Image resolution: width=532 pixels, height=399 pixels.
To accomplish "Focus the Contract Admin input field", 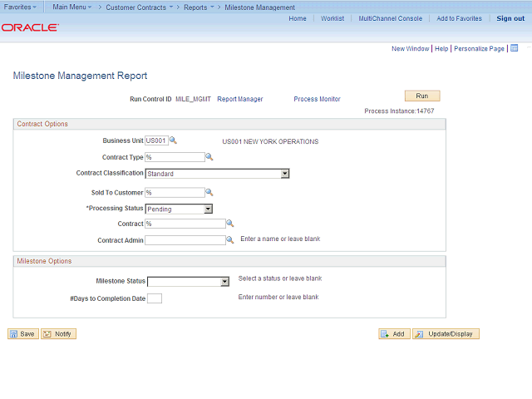I will [x=185, y=240].
